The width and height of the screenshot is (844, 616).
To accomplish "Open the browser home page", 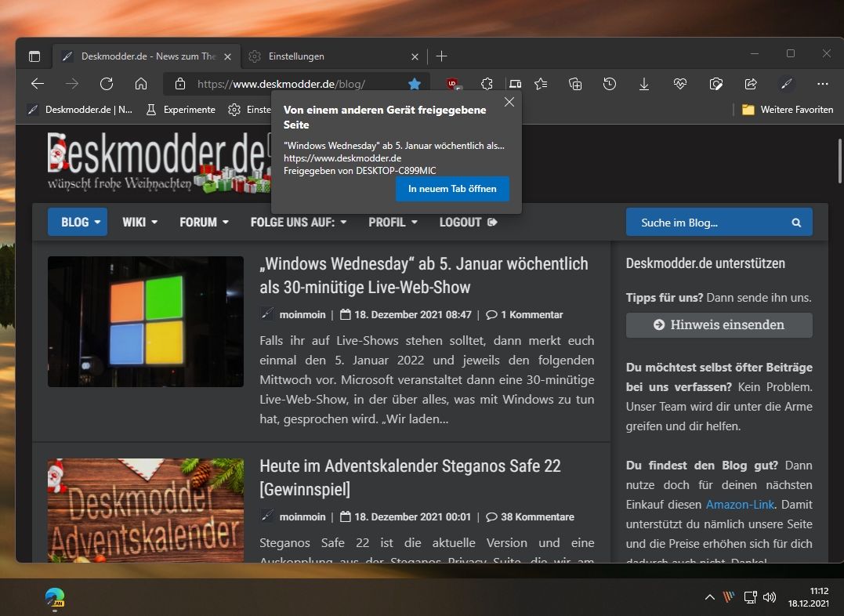I will [x=141, y=83].
